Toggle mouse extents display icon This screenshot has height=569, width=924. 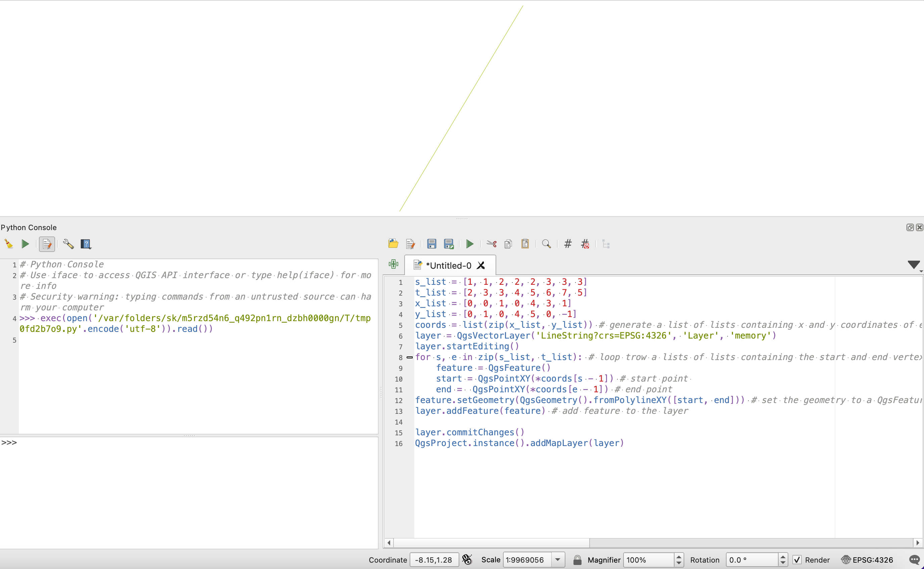467,560
